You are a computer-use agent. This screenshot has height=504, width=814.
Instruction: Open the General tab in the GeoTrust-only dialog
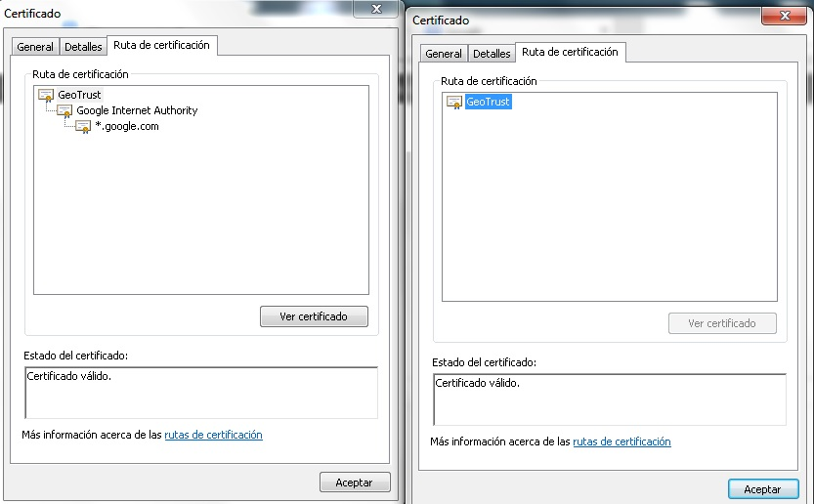(x=444, y=54)
